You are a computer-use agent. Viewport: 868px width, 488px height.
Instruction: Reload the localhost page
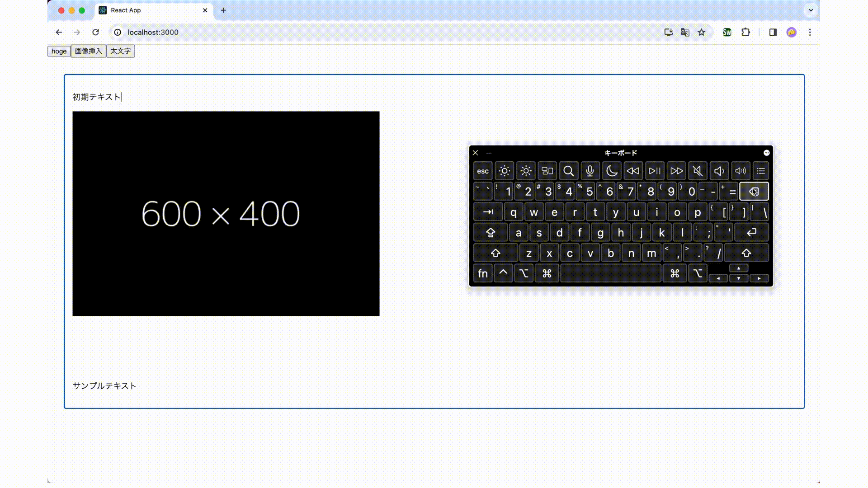(95, 32)
